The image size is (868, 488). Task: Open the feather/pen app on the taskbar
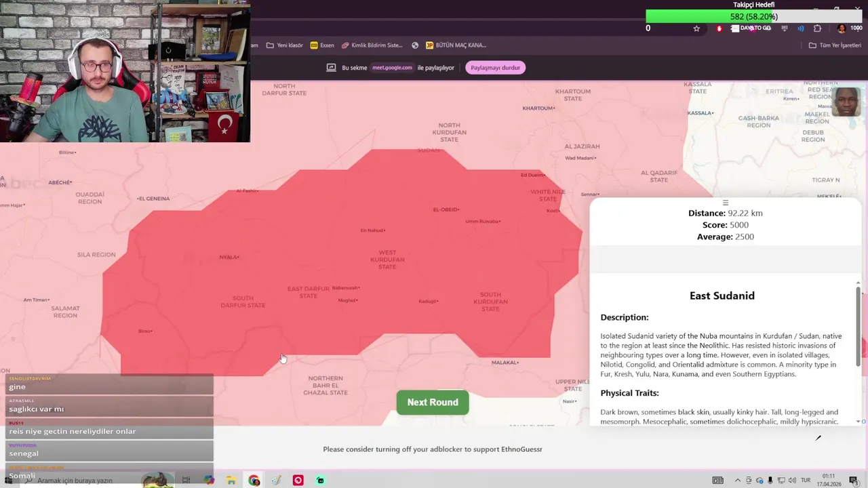pyautogui.click(x=276, y=481)
